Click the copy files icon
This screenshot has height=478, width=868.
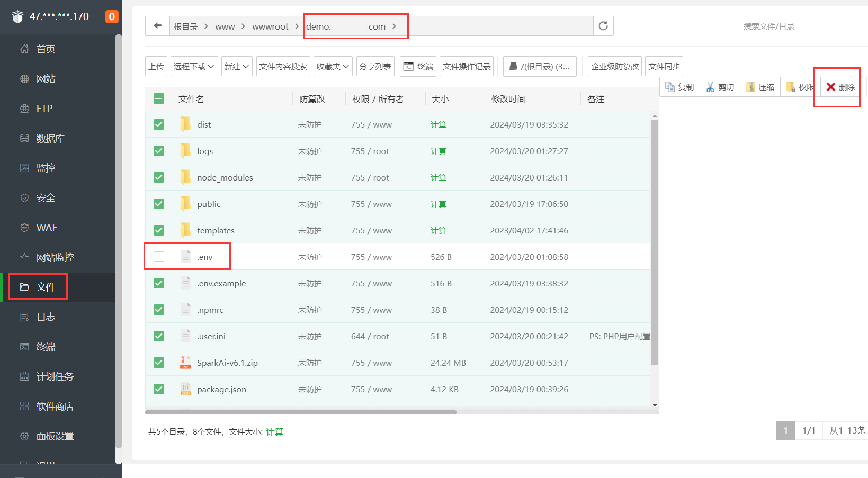tap(670, 87)
